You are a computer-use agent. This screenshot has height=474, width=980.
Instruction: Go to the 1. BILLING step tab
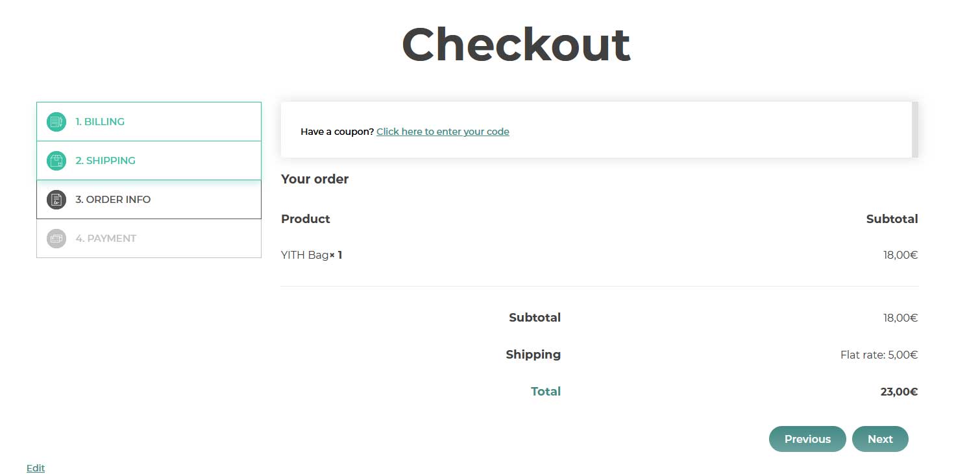click(x=100, y=122)
